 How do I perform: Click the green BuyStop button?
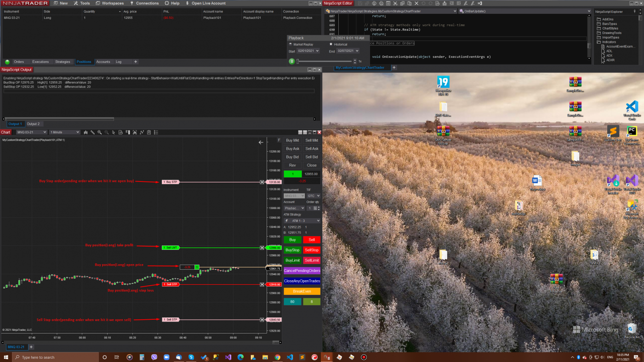pyautogui.click(x=292, y=250)
